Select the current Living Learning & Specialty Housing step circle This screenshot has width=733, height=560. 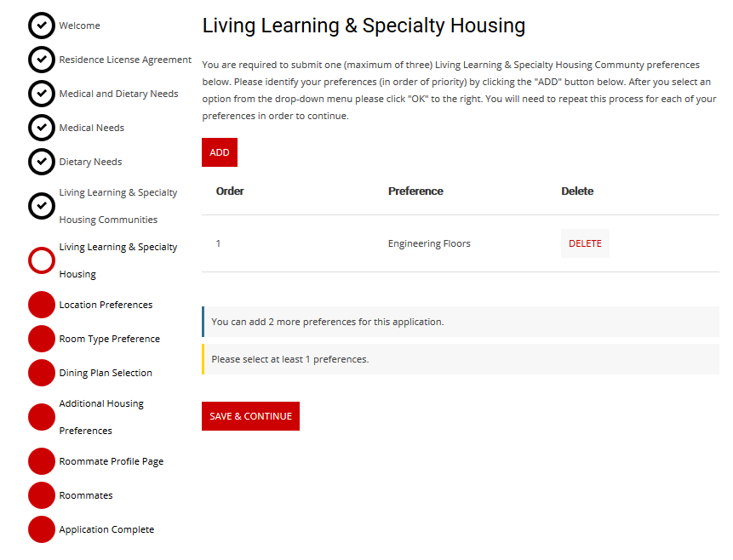pyautogui.click(x=42, y=260)
